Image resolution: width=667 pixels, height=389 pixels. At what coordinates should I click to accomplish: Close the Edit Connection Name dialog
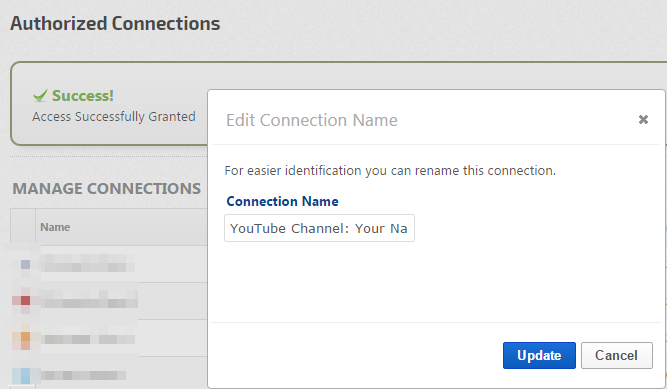pos(643,120)
